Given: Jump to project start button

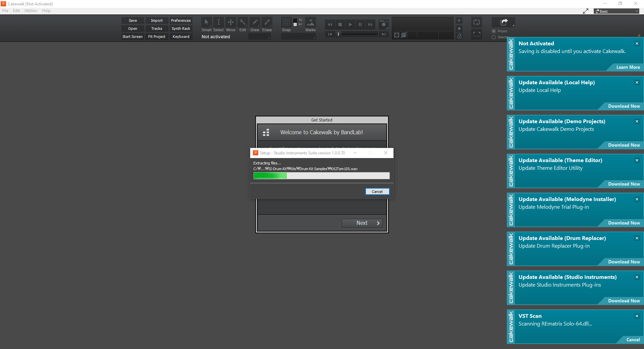Looking at the screenshot, I should tap(330, 34).
